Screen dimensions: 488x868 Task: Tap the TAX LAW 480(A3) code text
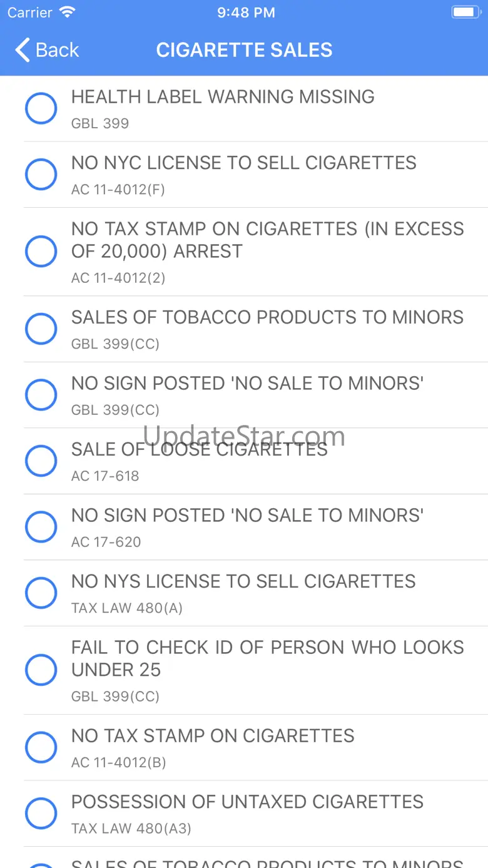click(x=131, y=829)
